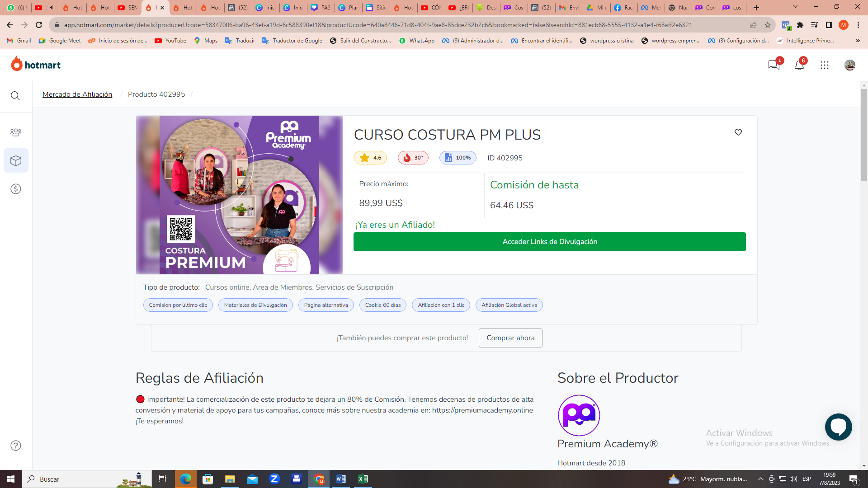Switch to the Sitio browser tab
This screenshot has height=488, width=868.
(x=376, y=8)
